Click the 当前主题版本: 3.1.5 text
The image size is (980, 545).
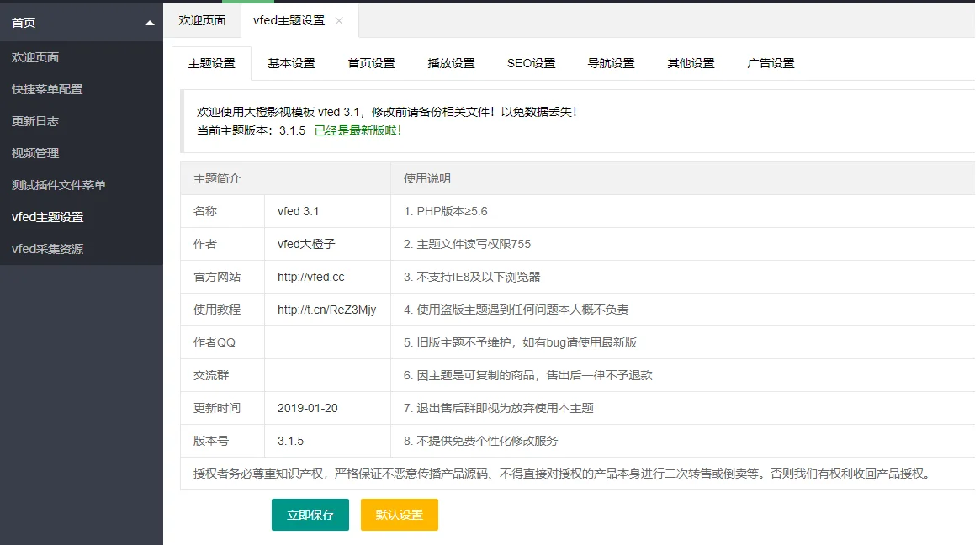click(x=252, y=130)
